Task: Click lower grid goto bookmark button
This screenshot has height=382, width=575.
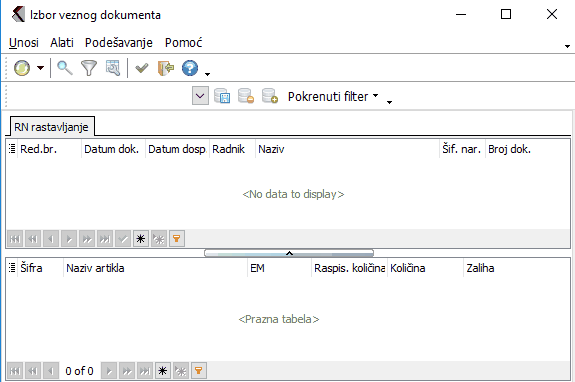Action: (x=181, y=371)
